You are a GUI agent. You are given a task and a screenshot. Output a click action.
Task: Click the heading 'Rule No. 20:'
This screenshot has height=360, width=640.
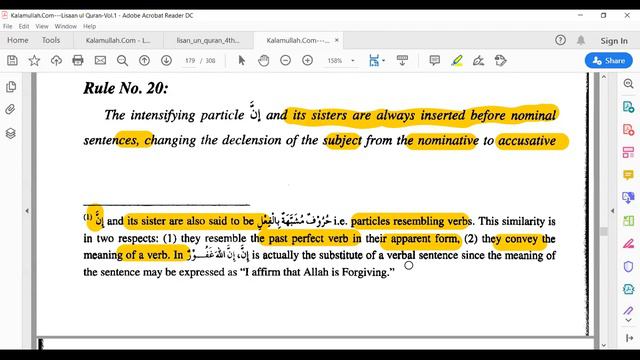(126, 88)
